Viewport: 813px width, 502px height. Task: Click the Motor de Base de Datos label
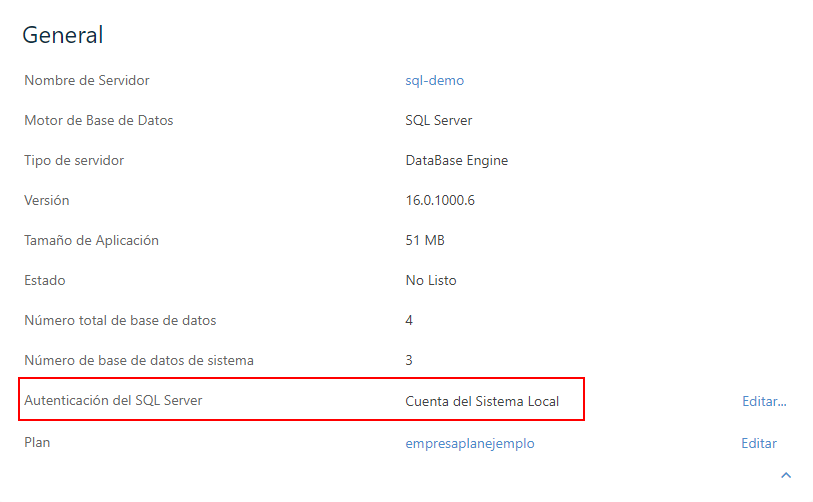coord(98,121)
